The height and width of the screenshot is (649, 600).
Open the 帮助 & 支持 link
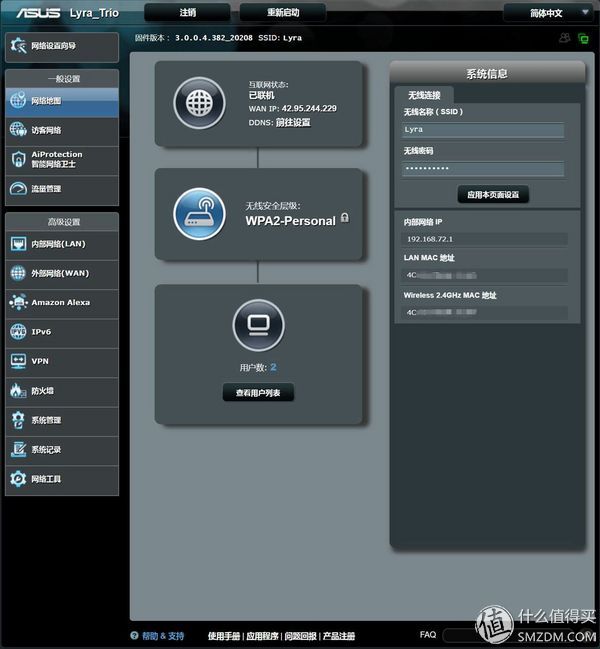click(163, 636)
